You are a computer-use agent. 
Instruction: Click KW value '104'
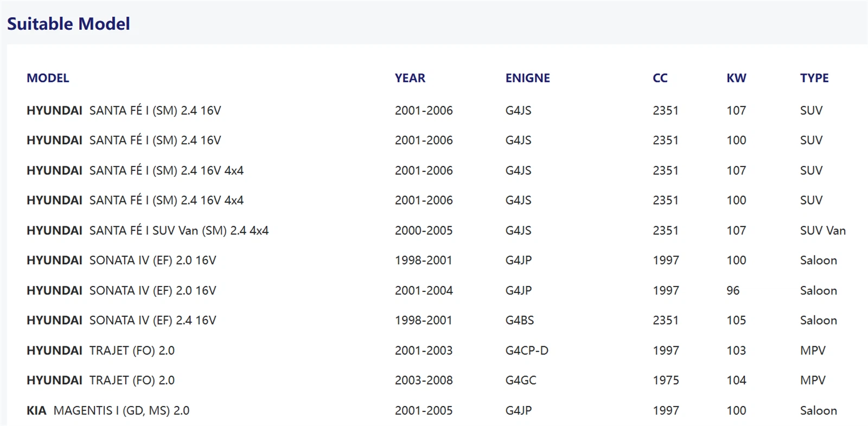(736, 380)
